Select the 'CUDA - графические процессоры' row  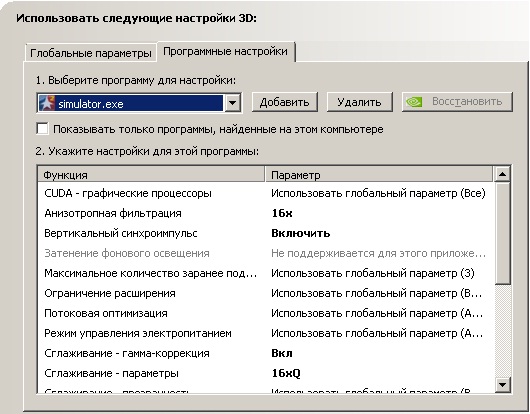pyautogui.click(x=265, y=193)
